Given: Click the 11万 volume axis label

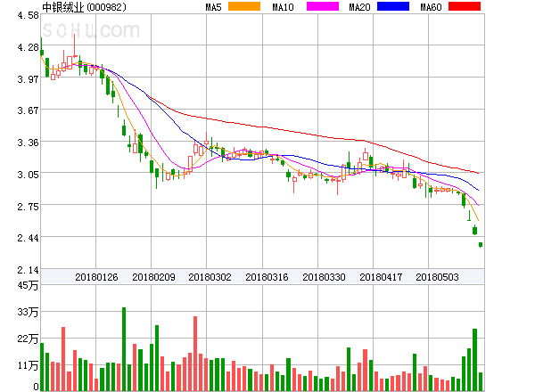Looking at the screenshot, I should coord(28,365).
